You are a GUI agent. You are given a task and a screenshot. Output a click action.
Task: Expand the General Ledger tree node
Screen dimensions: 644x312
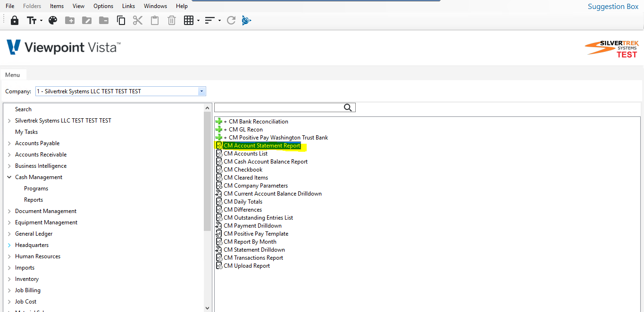(x=9, y=234)
